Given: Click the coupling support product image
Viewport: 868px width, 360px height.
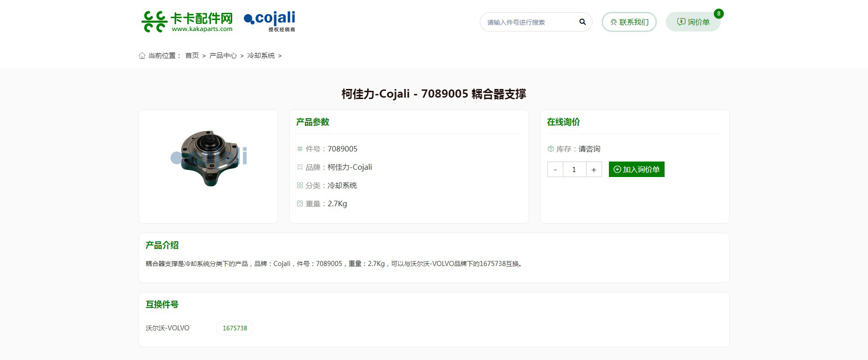Looking at the screenshot, I should click(208, 158).
